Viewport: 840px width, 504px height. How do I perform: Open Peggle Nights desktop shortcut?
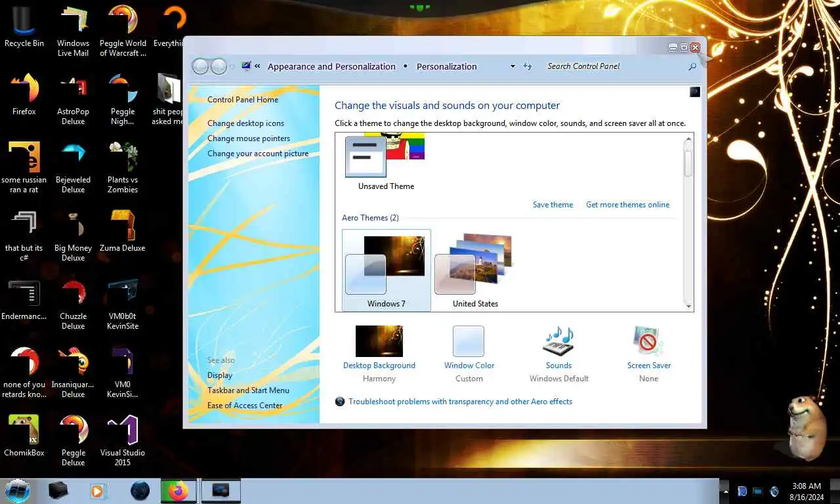123,99
